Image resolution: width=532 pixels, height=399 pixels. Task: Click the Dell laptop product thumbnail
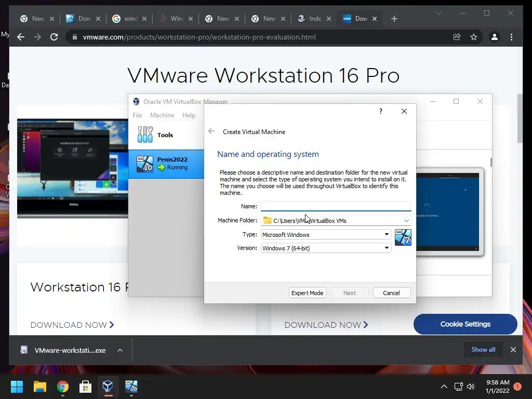tap(73, 168)
